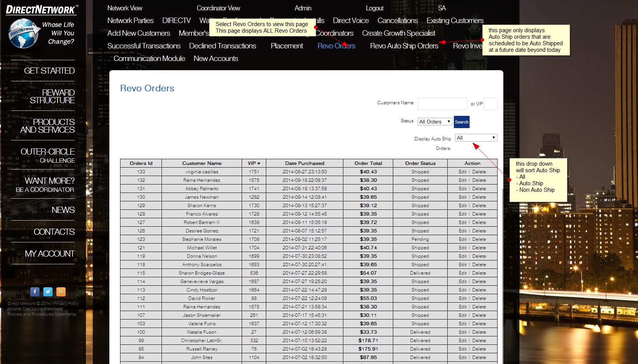Click WANT MORE? BE A COORDINATOR

pos(45,184)
